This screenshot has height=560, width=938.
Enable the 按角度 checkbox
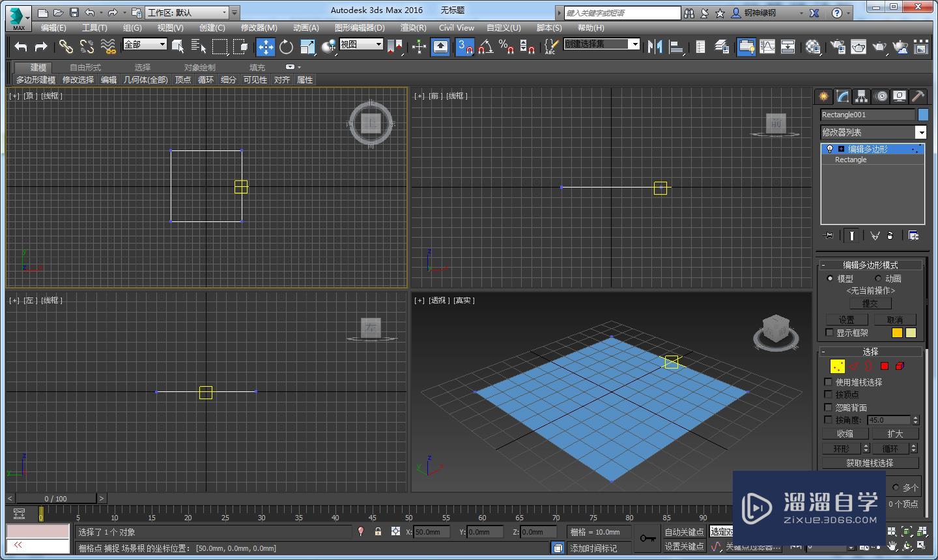click(x=829, y=420)
